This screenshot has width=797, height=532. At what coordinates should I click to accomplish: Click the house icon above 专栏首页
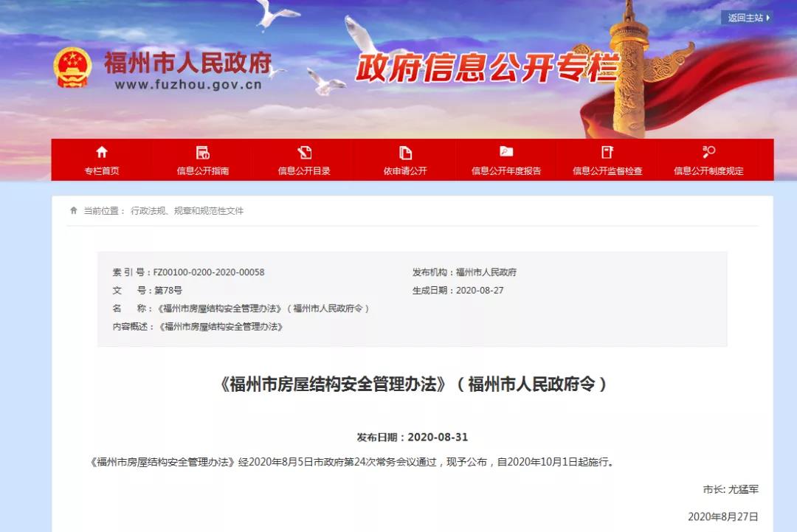click(x=102, y=152)
